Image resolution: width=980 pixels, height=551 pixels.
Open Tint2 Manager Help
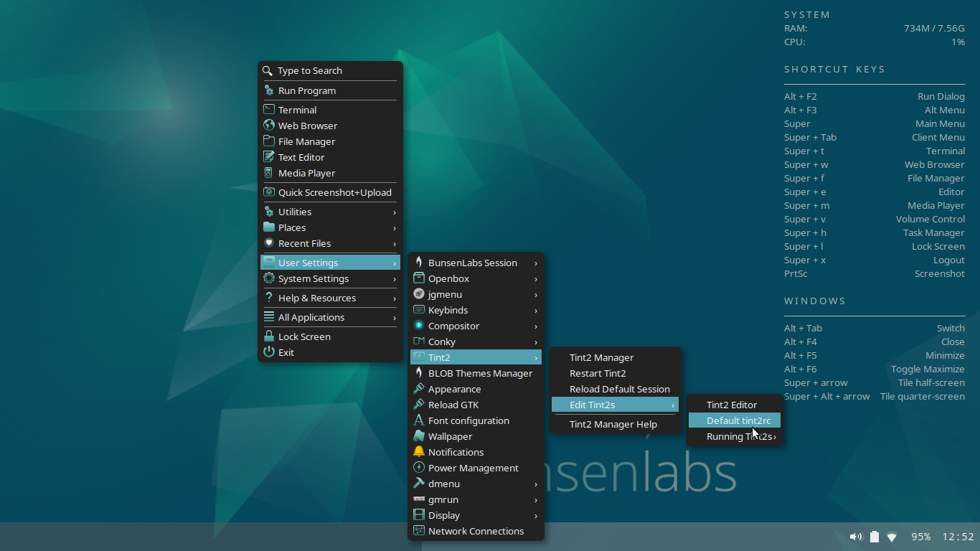615,424
